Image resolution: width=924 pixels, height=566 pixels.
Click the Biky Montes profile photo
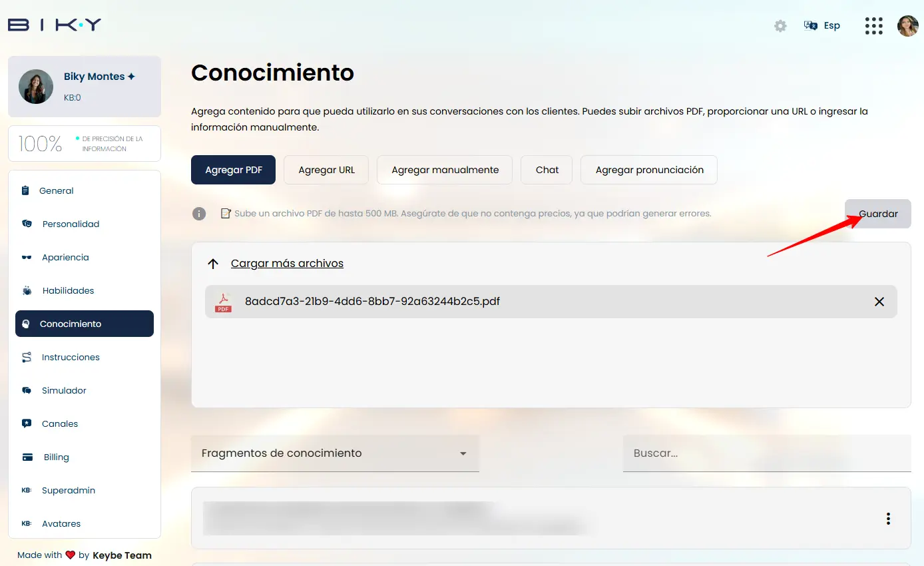point(36,87)
